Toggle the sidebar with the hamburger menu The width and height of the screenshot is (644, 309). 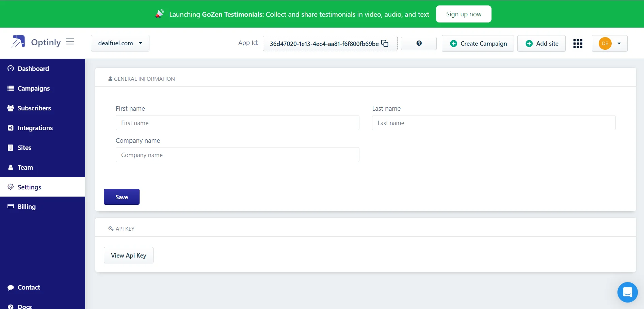(70, 42)
